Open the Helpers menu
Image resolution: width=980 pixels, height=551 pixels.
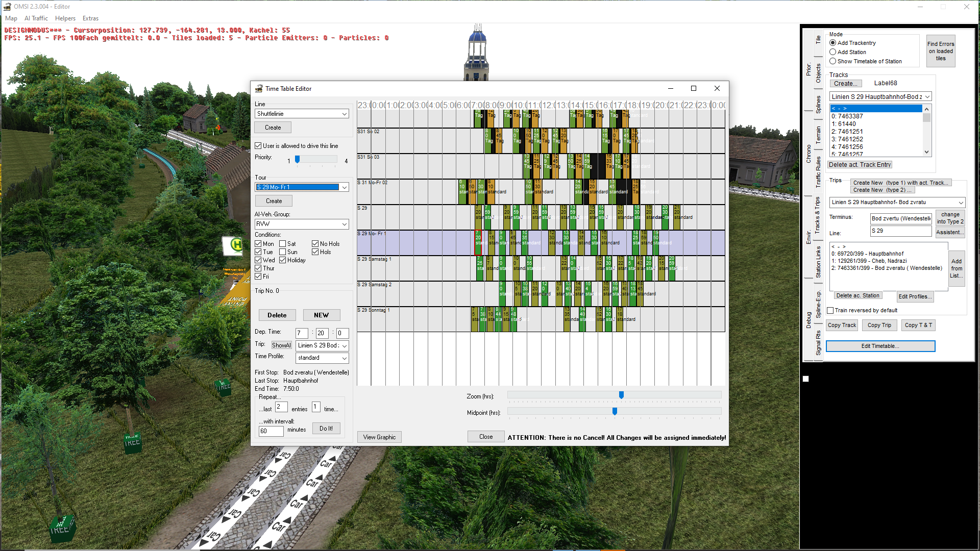65,18
